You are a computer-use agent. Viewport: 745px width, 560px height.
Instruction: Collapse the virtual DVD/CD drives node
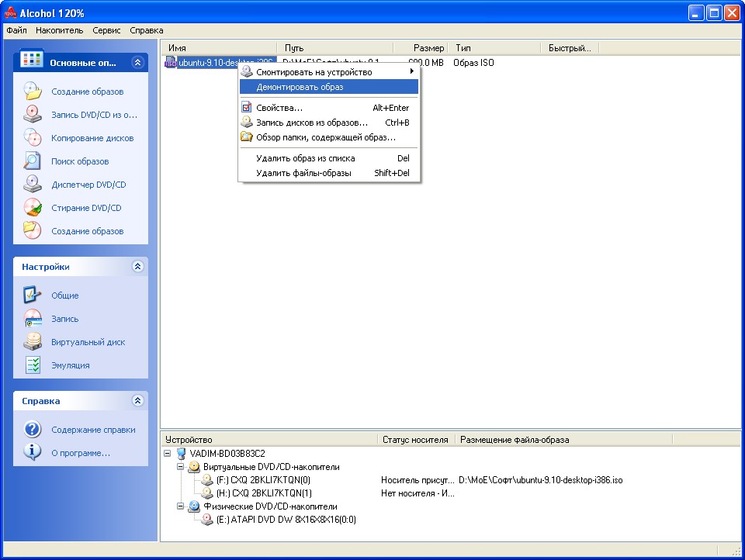[180, 467]
